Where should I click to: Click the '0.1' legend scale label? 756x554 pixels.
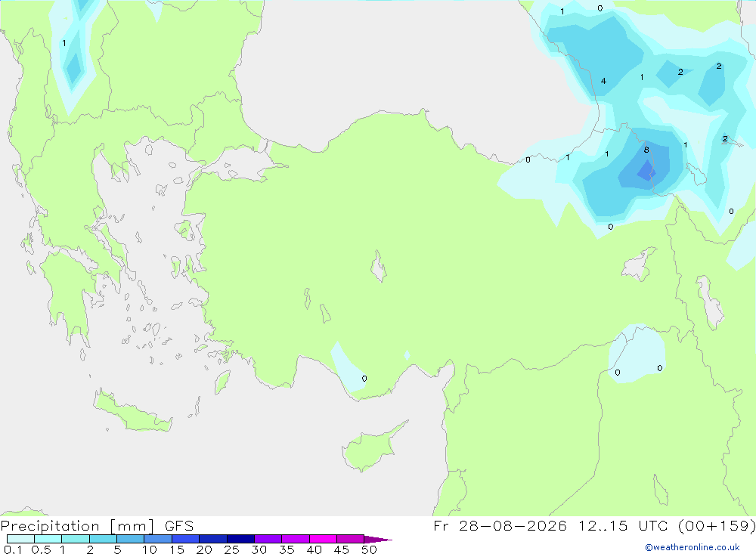tap(13, 549)
